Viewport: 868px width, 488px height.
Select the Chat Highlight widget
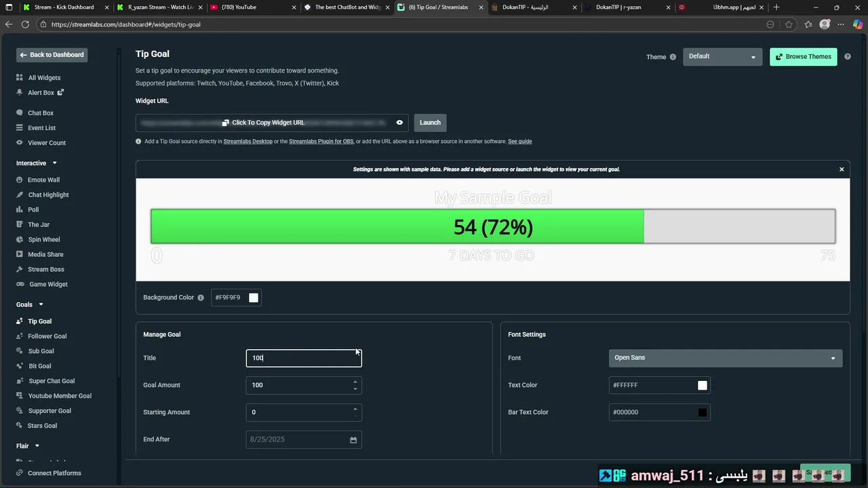(48, 195)
